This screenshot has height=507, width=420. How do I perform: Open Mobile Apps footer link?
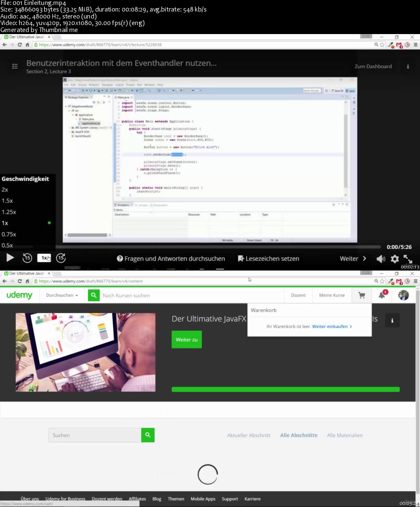click(203, 499)
